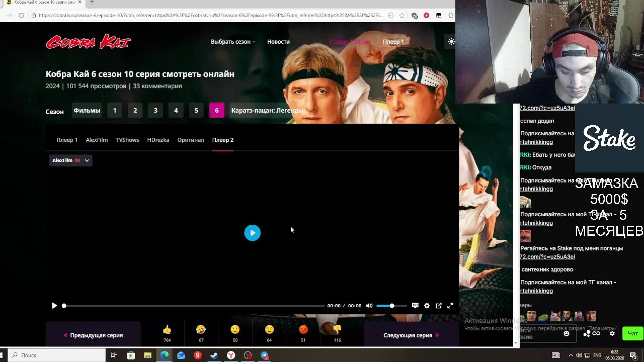
Task: Open Telegram from the taskbar
Action: [265, 355]
